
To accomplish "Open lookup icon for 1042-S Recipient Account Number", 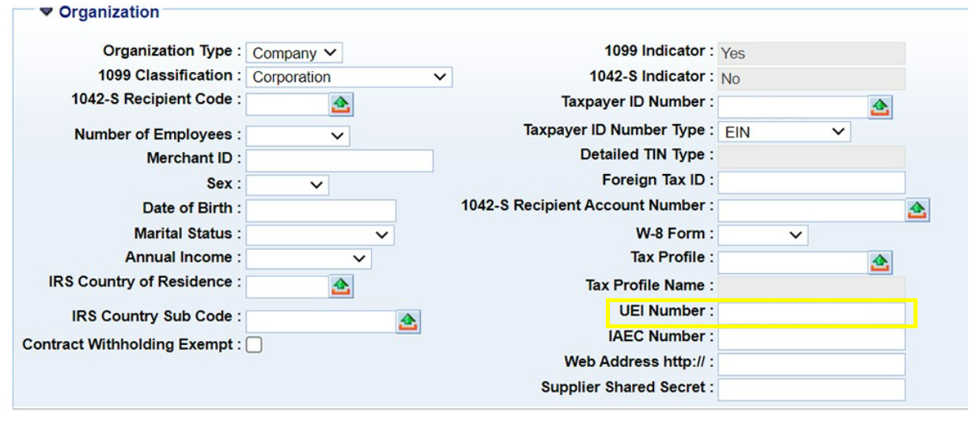I will (x=918, y=210).
